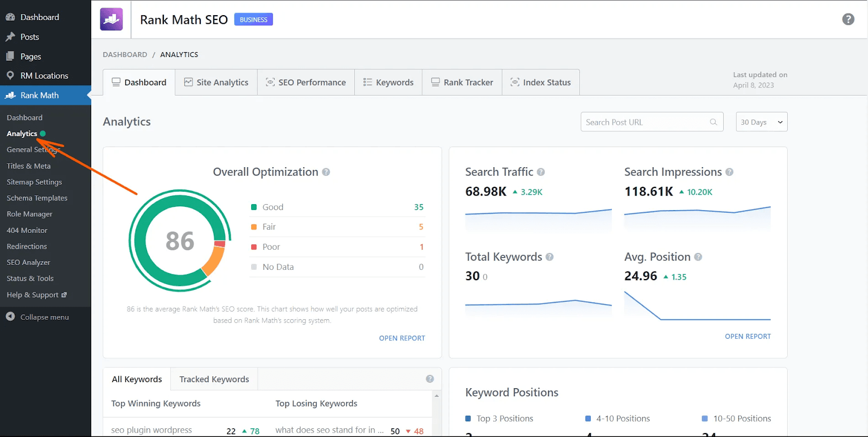The height and width of the screenshot is (437, 868).
Task: Open report for search traffic panel
Action: [748, 336]
